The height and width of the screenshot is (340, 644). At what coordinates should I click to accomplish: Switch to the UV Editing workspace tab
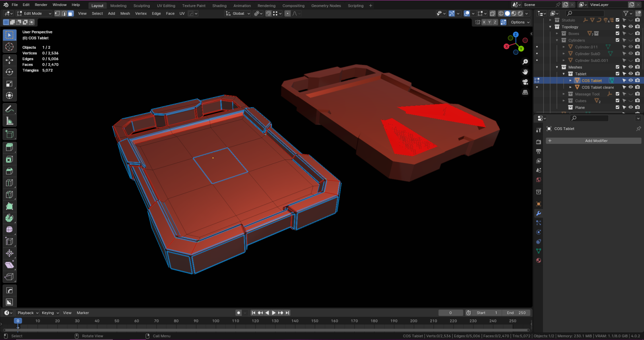coord(166,6)
